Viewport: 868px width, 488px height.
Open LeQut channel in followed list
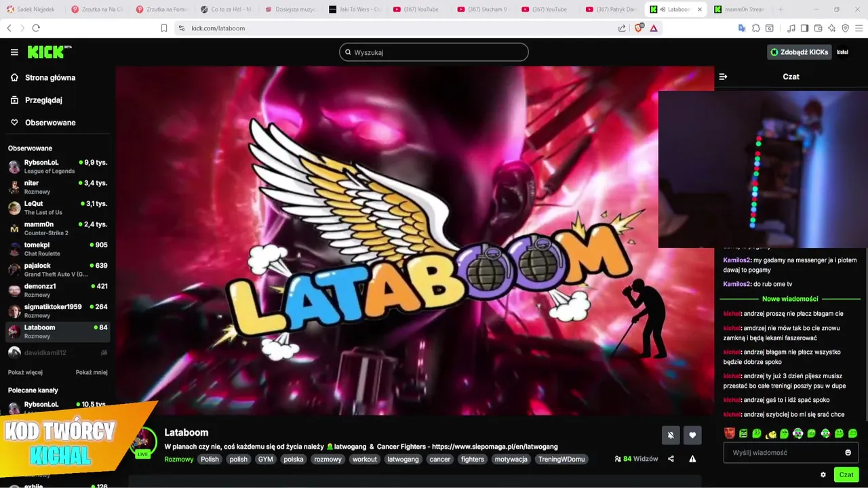(58, 207)
